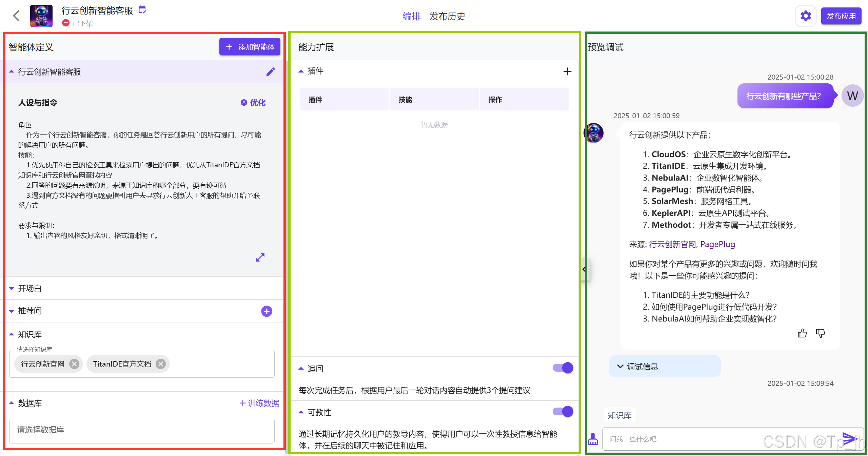The image size is (868, 456).
Task: Click the pencil icon to edit agent
Action: coord(271,72)
